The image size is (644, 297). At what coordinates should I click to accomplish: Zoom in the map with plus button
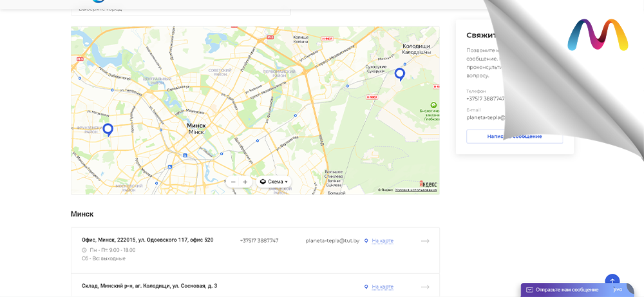pos(245,182)
